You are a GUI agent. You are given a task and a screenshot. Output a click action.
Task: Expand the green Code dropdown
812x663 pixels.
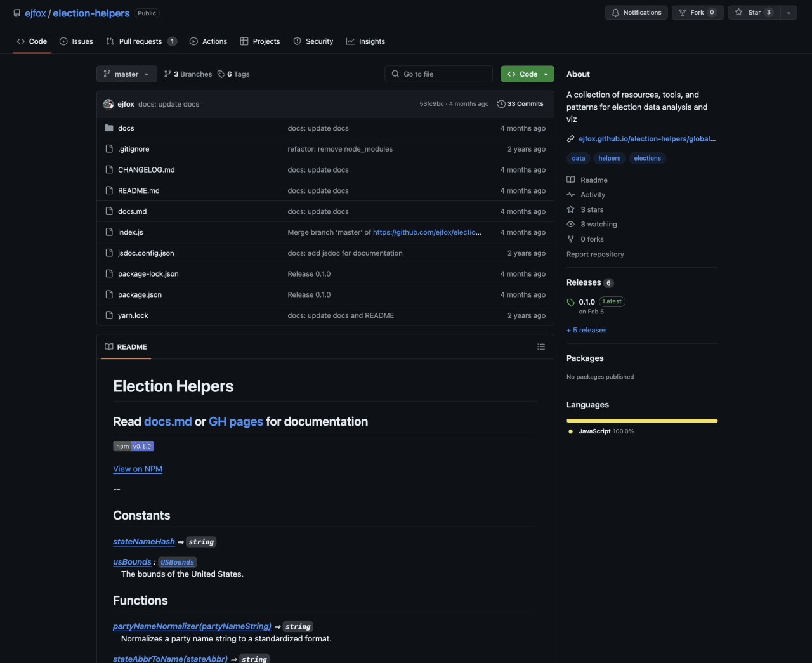527,74
